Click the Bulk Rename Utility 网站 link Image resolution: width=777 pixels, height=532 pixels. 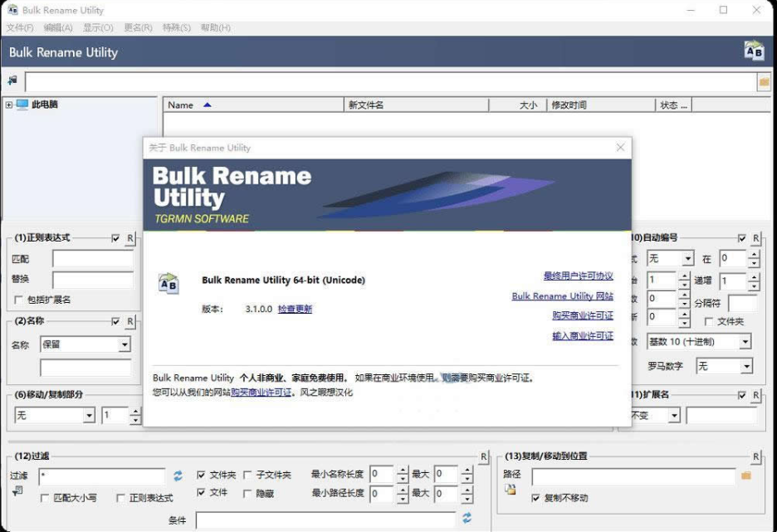pyautogui.click(x=563, y=296)
